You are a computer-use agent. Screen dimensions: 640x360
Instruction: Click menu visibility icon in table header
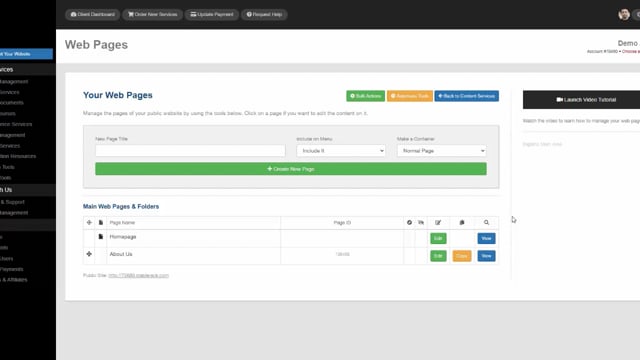[x=421, y=222]
